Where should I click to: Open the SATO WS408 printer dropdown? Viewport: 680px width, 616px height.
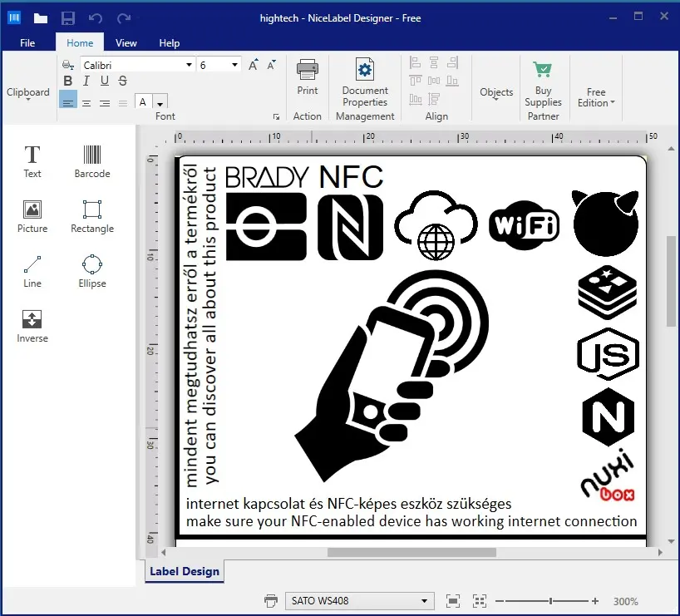point(424,601)
